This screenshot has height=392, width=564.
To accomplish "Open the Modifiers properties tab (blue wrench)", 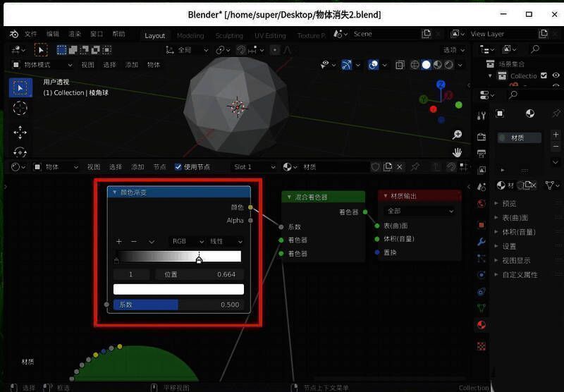I will [482, 241].
